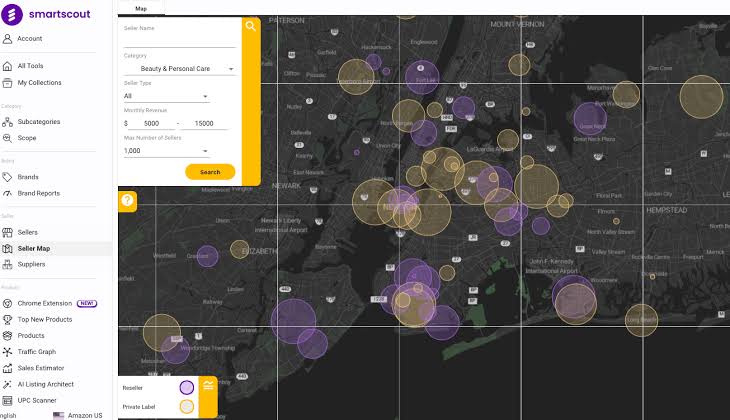Screen dimensions: 730x420
Task: Click the Seller Map icon
Action: [7, 249]
